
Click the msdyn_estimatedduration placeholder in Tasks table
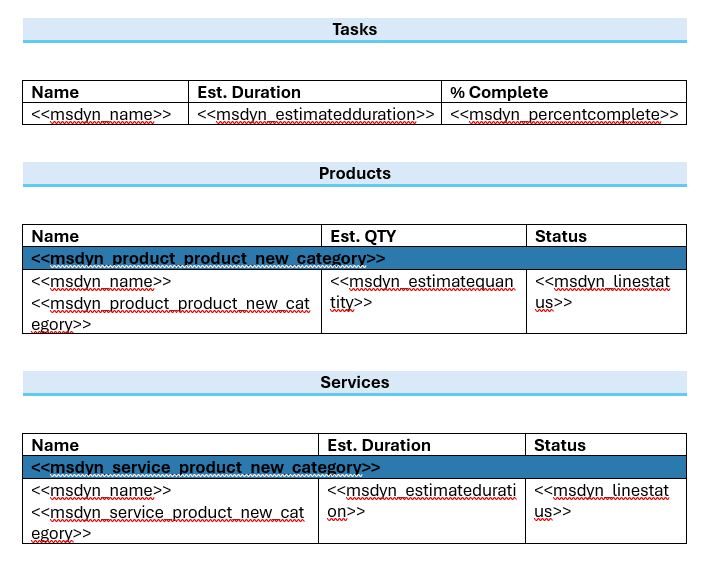pyautogui.click(x=316, y=114)
